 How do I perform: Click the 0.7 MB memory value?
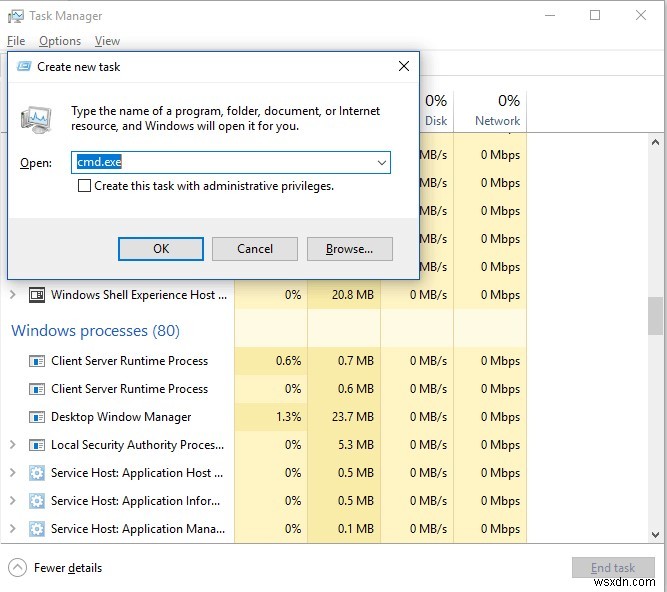(356, 361)
